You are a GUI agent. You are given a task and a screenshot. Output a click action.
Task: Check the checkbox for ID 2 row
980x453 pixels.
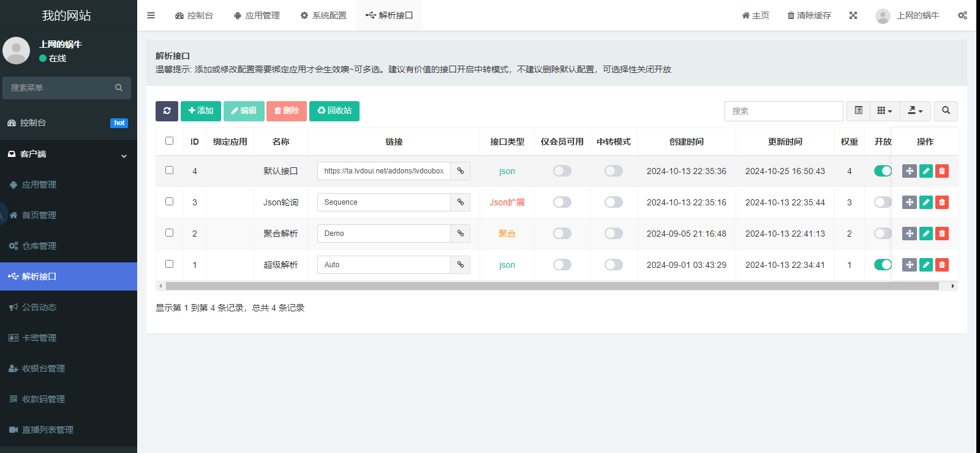170,233
